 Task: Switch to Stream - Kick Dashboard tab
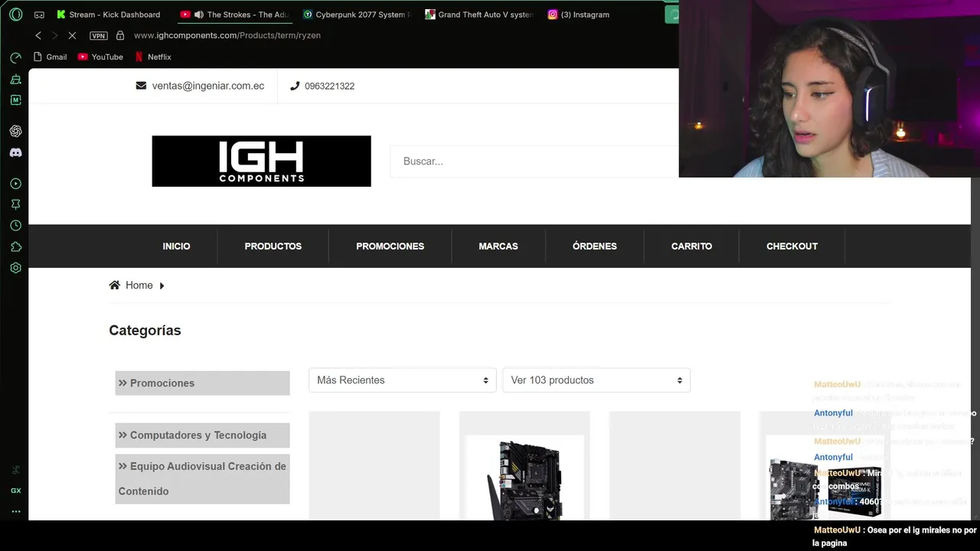tap(109, 15)
